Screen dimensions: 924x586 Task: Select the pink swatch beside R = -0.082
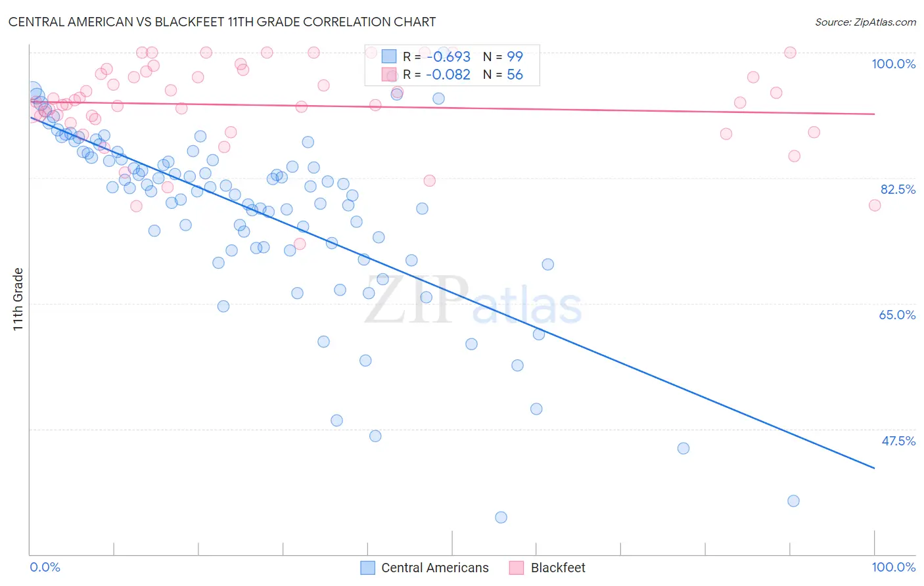tap(389, 75)
